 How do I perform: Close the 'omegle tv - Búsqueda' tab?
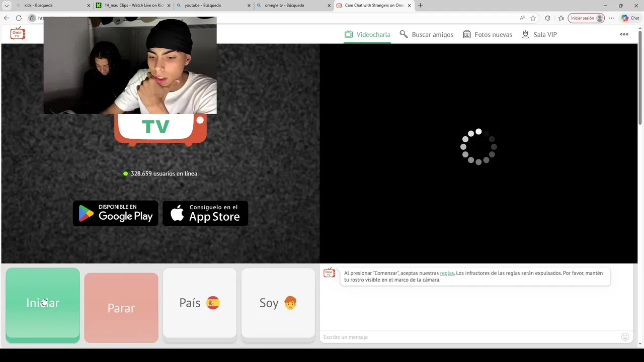[329, 6]
